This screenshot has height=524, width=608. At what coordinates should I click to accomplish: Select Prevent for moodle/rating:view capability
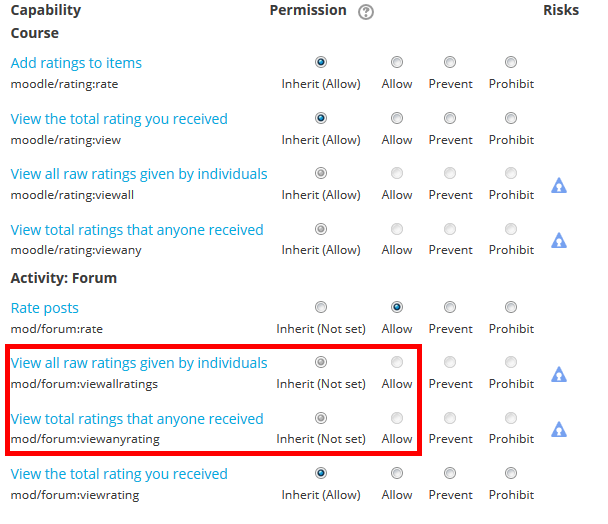[450, 118]
